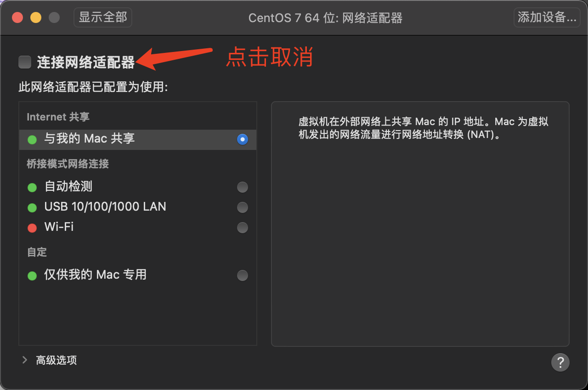This screenshot has width=588, height=390.
Task: Click the red close window button
Action: (x=17, y=18)
